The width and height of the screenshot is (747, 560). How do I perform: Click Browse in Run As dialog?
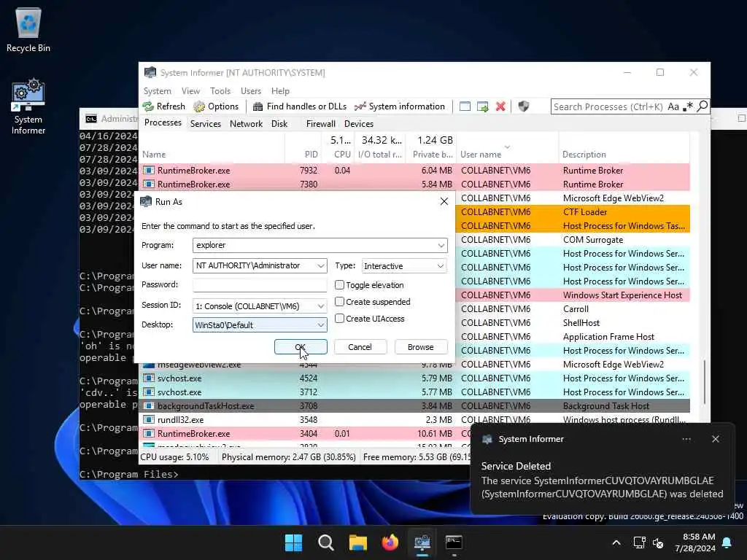tap(421, 346)
